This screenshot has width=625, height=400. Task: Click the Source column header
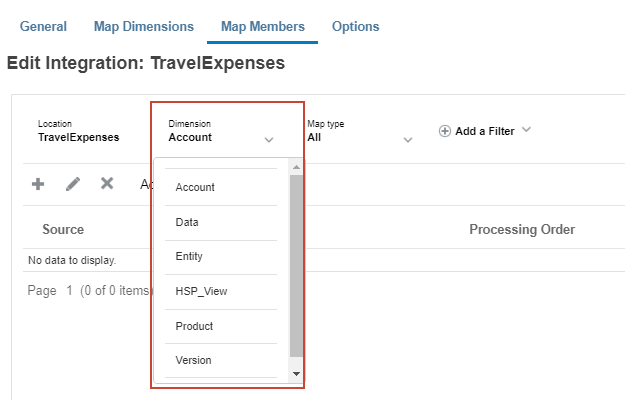63,230
